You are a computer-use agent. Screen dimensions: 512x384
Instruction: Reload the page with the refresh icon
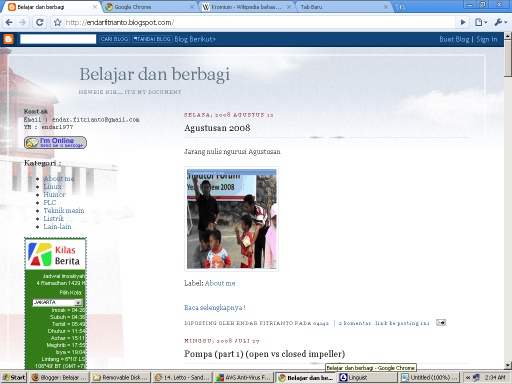pos(39,22)
